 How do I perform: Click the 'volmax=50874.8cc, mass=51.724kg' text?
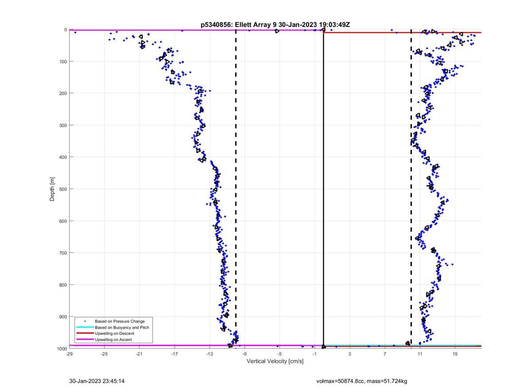coord(362,381)
